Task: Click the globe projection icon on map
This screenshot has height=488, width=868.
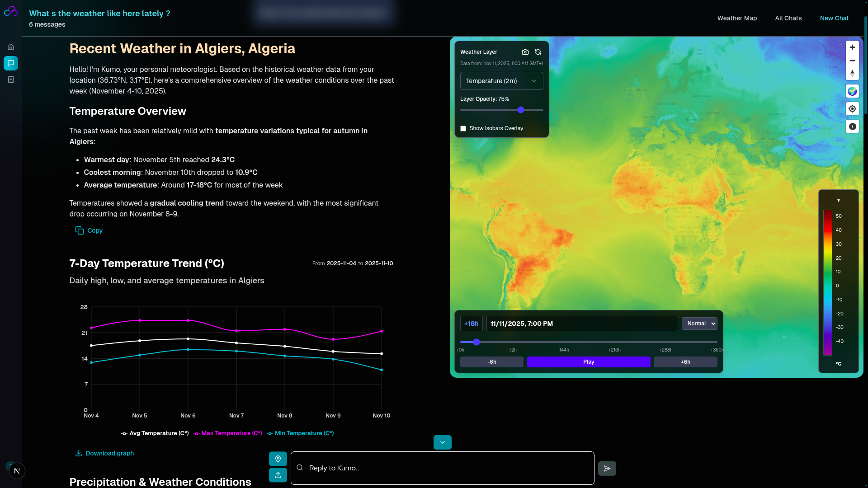Action: pyautogui.click(x=852, y=91)
